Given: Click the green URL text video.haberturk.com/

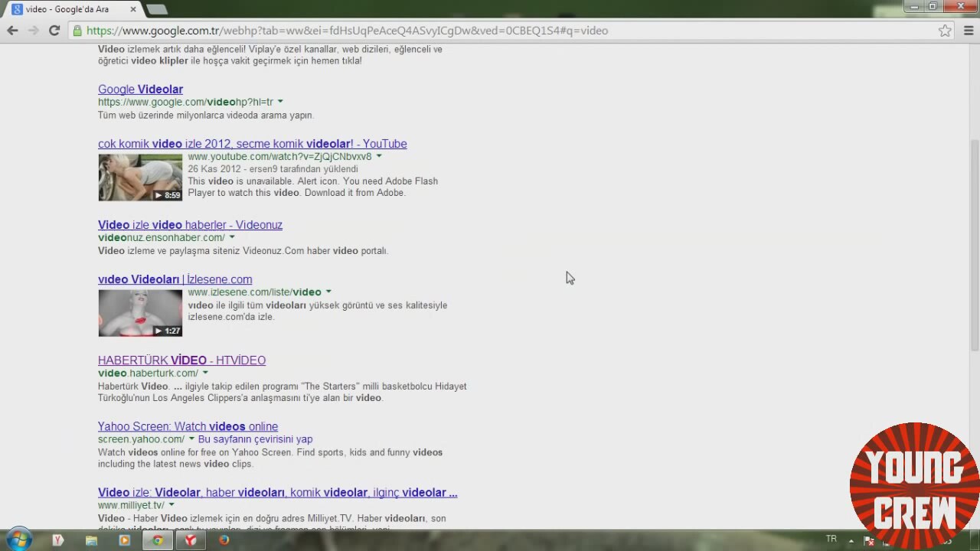Looking at the screenshot, I should click(148, 373).
